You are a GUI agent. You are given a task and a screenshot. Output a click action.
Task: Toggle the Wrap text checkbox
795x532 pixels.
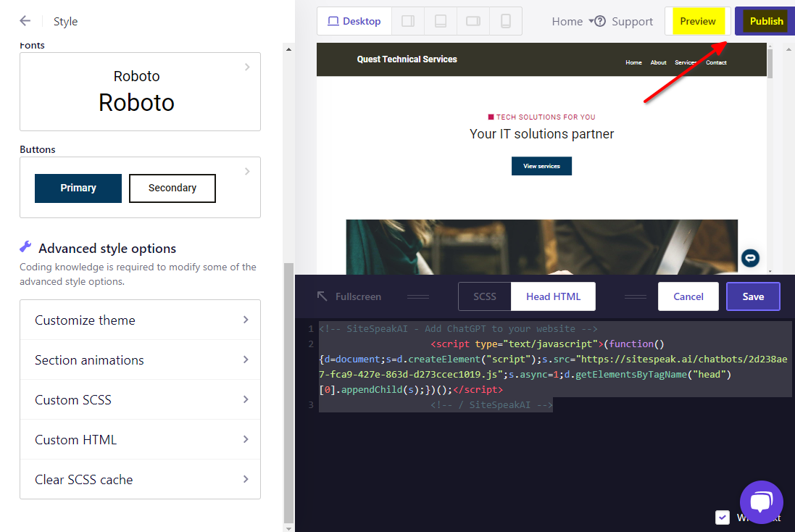(x=722, y=517)
